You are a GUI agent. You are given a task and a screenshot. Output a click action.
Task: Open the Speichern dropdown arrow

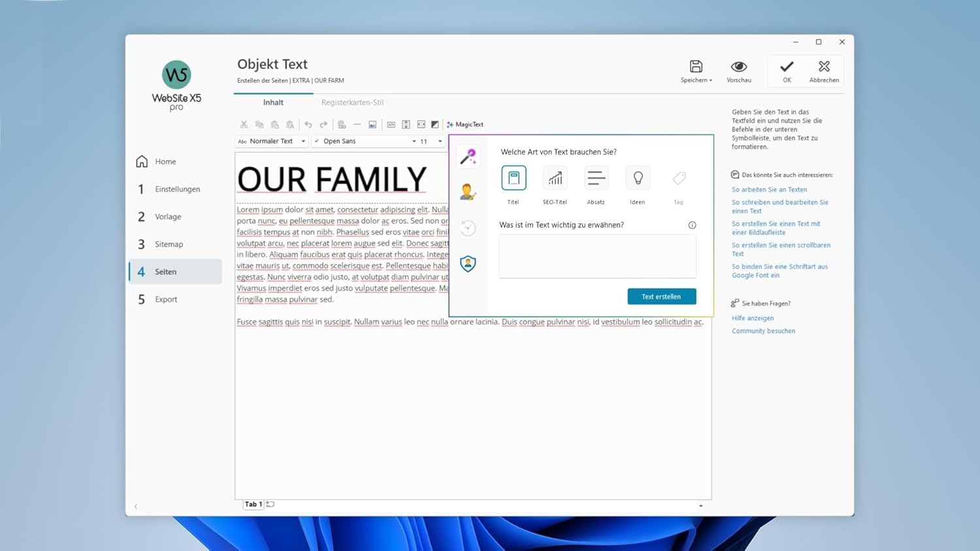[711, 80]
